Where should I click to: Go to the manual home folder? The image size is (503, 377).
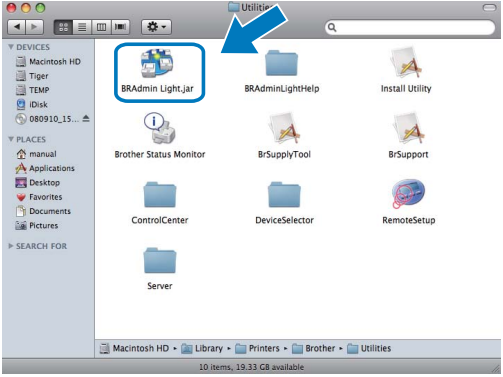(36, 154)
